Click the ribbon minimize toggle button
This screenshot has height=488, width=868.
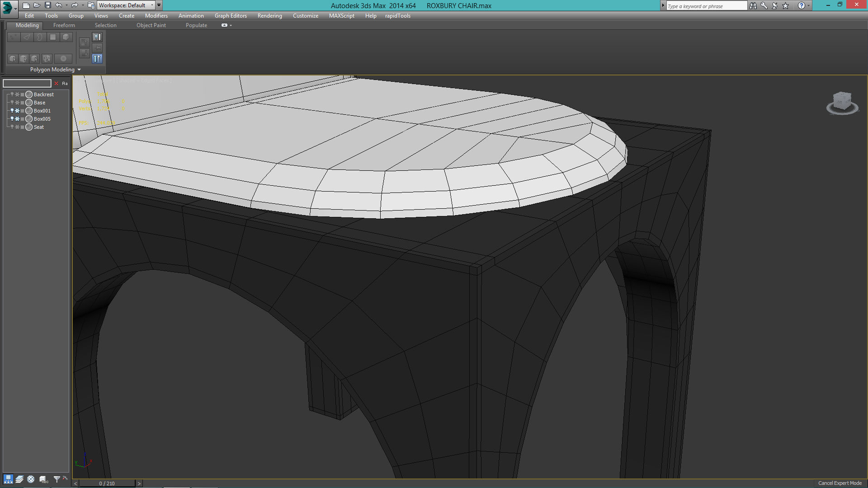(224, 25)
